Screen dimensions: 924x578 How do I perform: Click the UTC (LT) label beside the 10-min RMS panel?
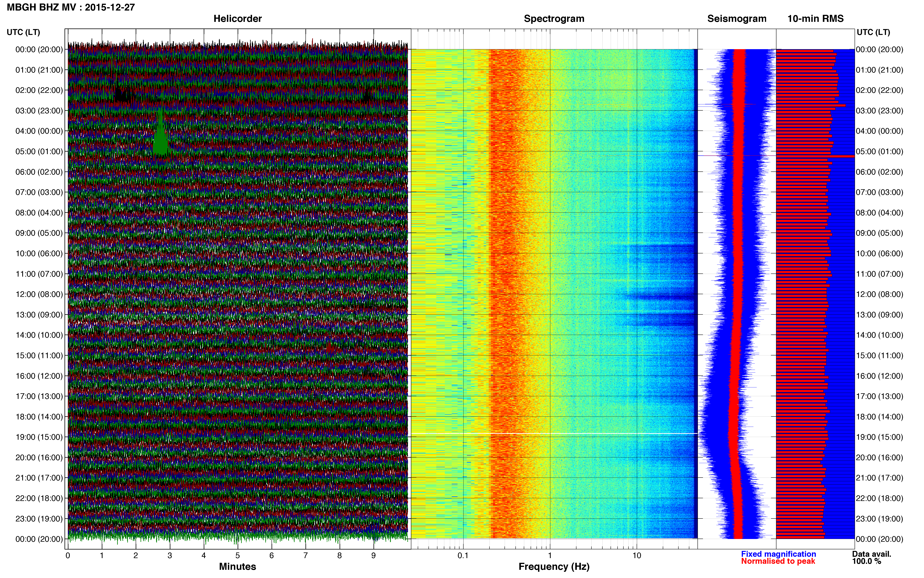tap(874, 32)
